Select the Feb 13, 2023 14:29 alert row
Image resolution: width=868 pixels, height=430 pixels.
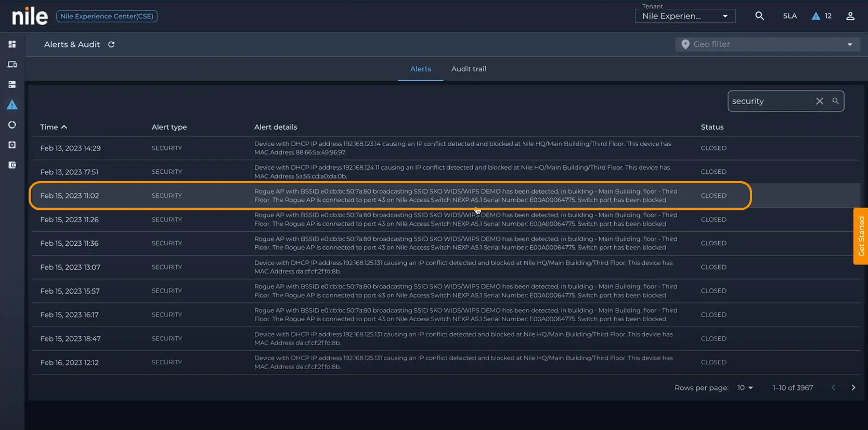point(446,148)
